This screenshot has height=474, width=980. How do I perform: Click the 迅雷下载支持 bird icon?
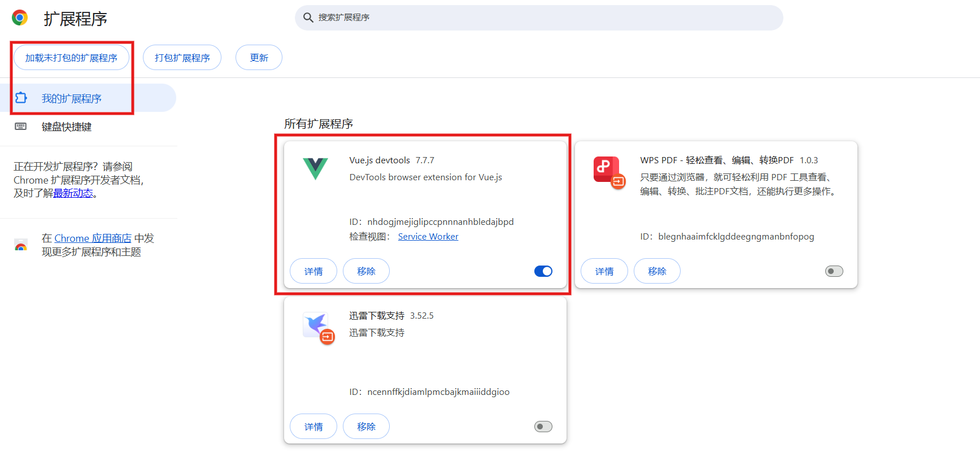click(317, 327)
